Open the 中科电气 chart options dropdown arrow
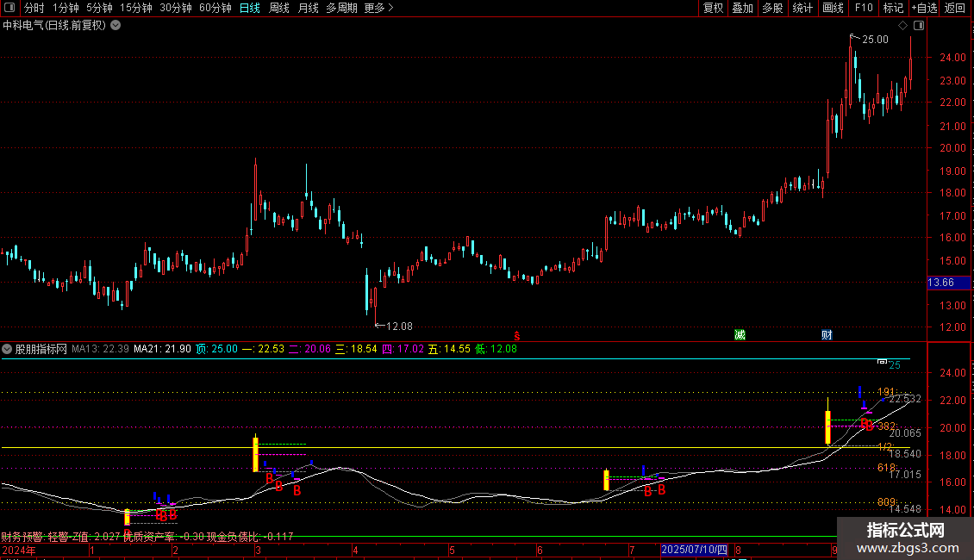The height and width of the screenshot is (560, 974). click(x=116, y=26)
